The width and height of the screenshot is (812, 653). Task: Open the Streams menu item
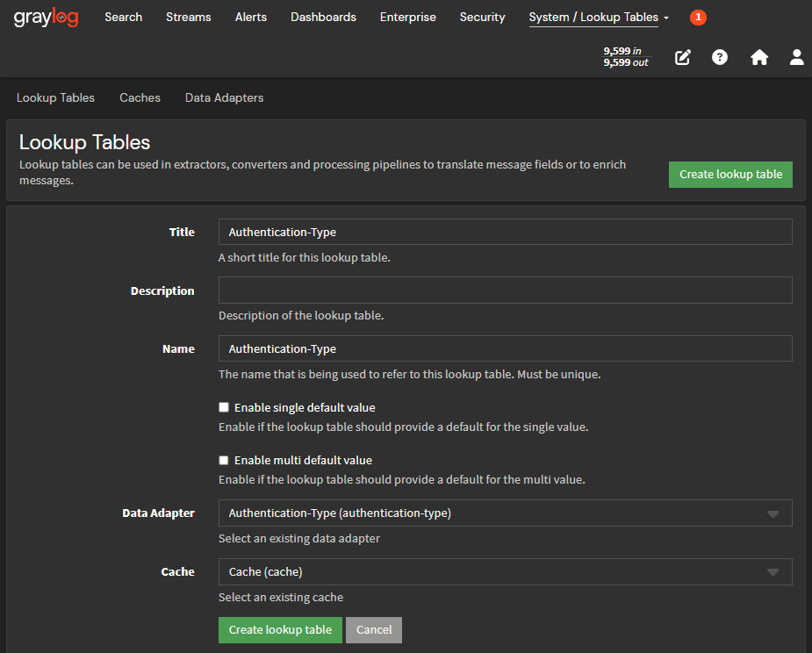[x=188, y=18]
